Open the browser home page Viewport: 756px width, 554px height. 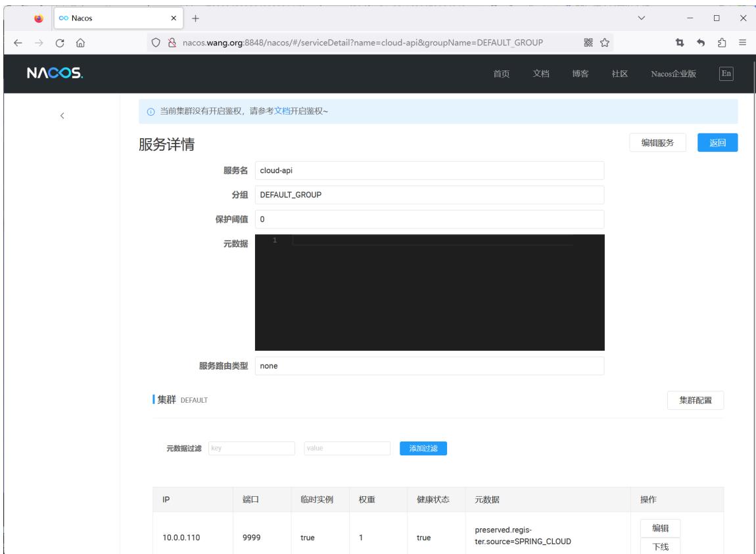tap(80, 43)
